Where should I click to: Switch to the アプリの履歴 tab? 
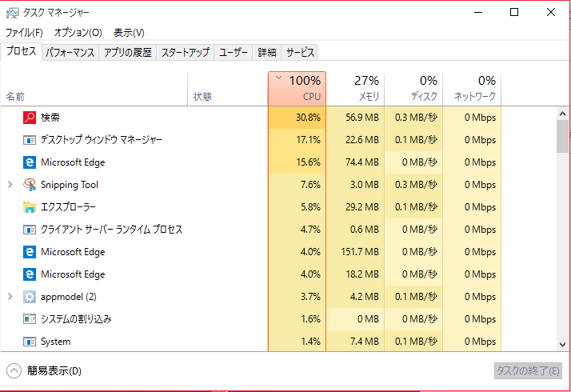point(127,53)
